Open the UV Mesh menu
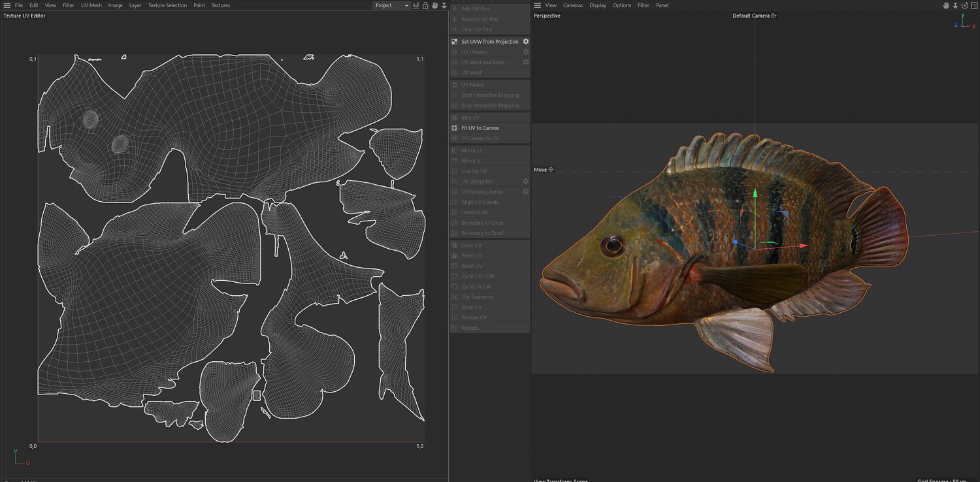 click(x=91, y=5)
